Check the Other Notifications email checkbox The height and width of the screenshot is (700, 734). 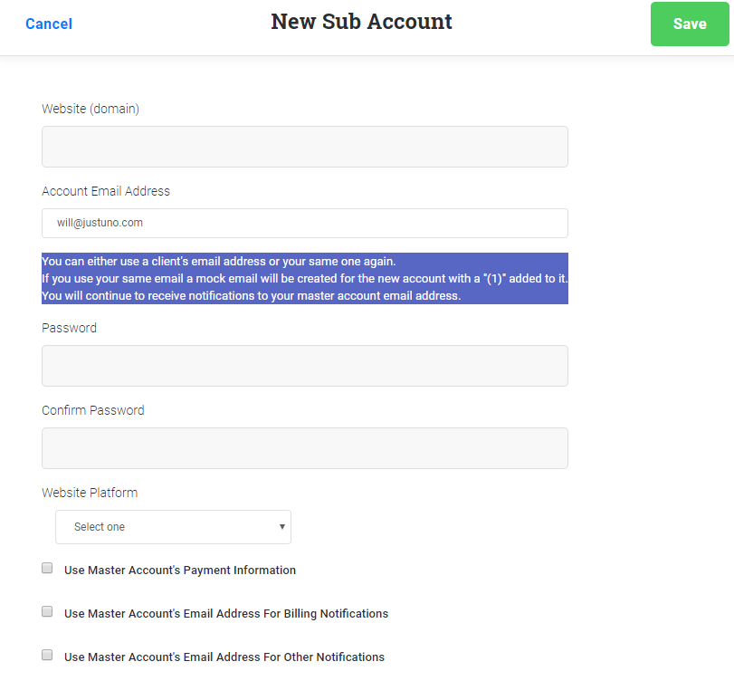pos(47,655)
